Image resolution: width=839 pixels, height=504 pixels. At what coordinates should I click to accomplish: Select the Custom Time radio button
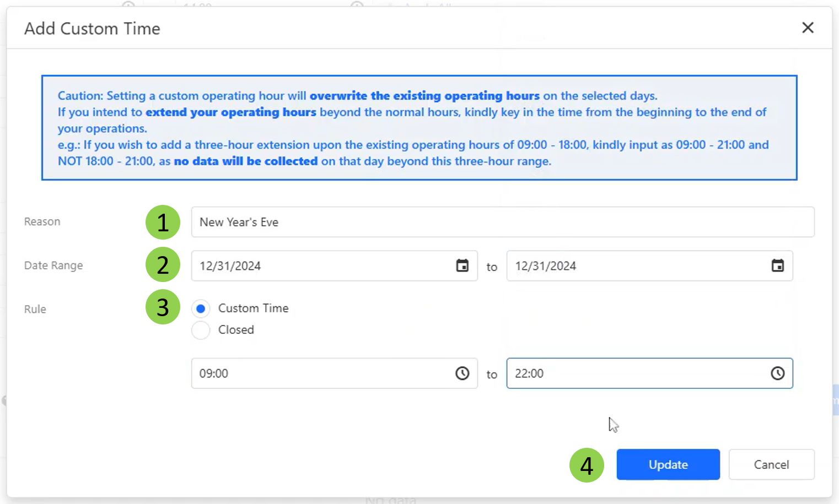click(201, 308)
